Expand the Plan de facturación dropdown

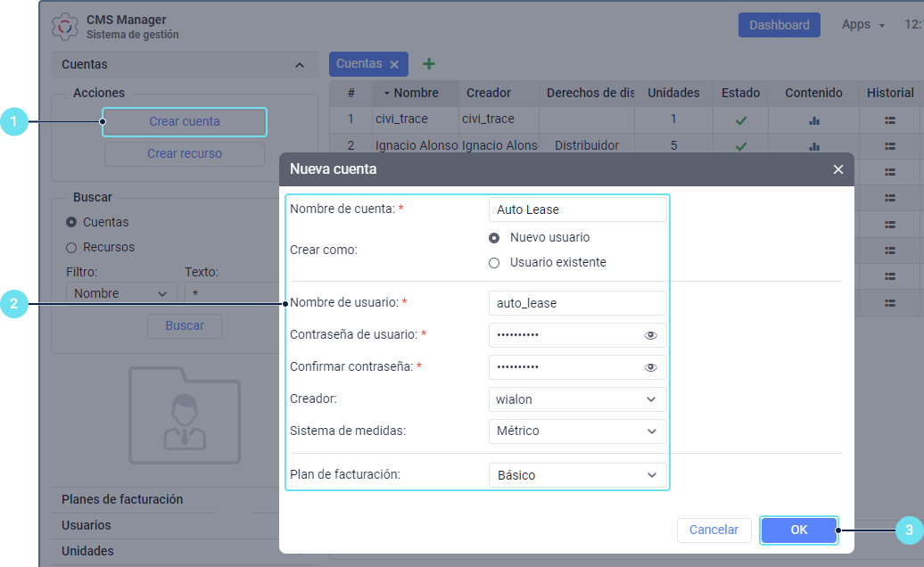point(577,475)
